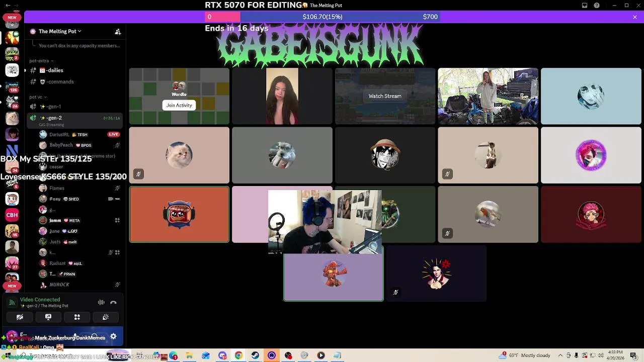Open the white cat server icon in sidebar

pos(12,118)
